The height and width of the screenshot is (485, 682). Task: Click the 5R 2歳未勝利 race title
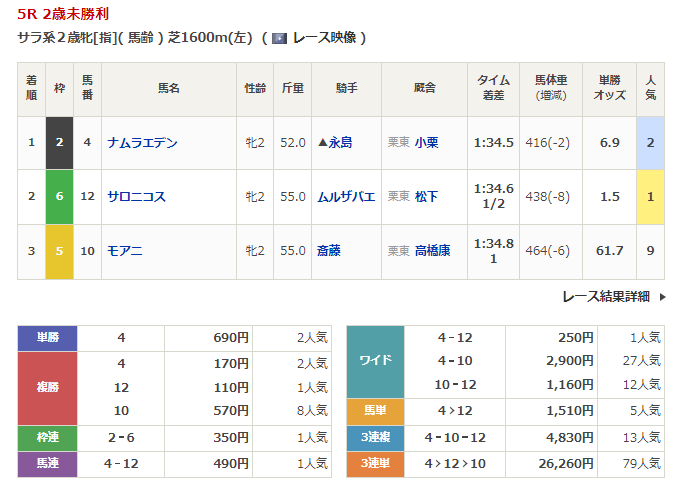pos(62,14)
